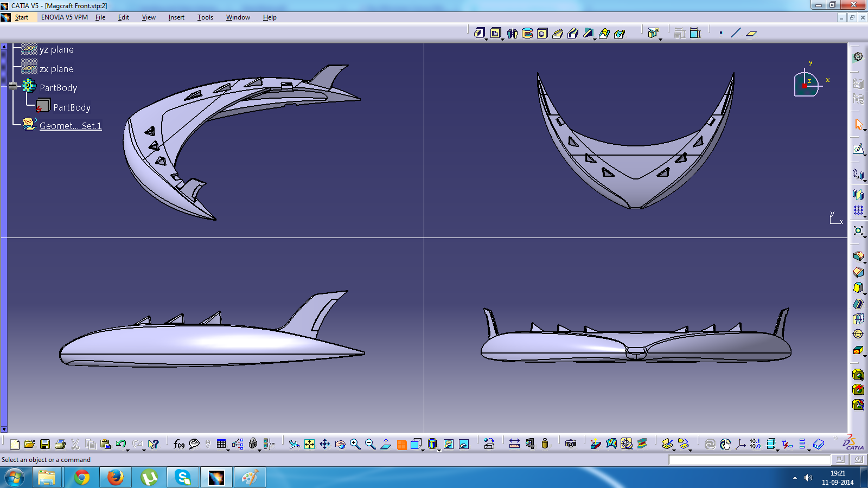The width and height of the screenshot is (868, 488).
Task: Open the ENOVIA V5 VPM menu
Action: (x=65, y=17)
